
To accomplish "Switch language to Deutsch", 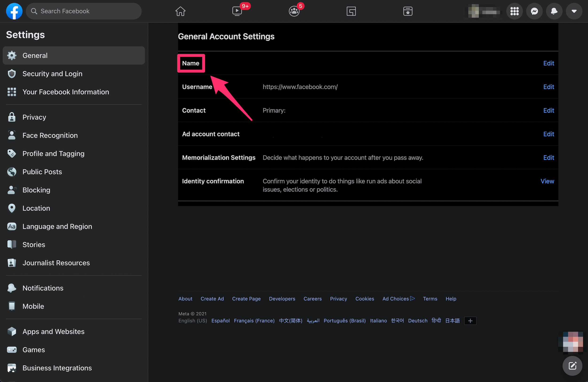I will (417, 321).
